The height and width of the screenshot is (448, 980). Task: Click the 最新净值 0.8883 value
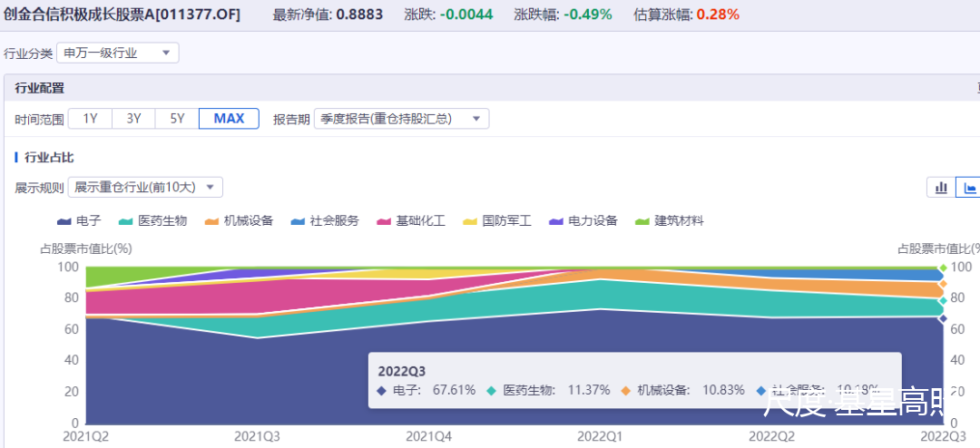[x=359, y=15]
